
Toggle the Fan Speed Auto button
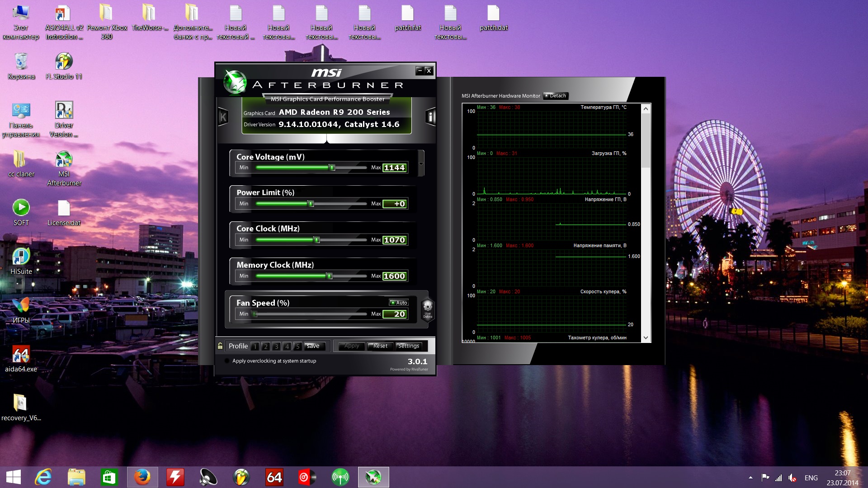pos(399,303)
